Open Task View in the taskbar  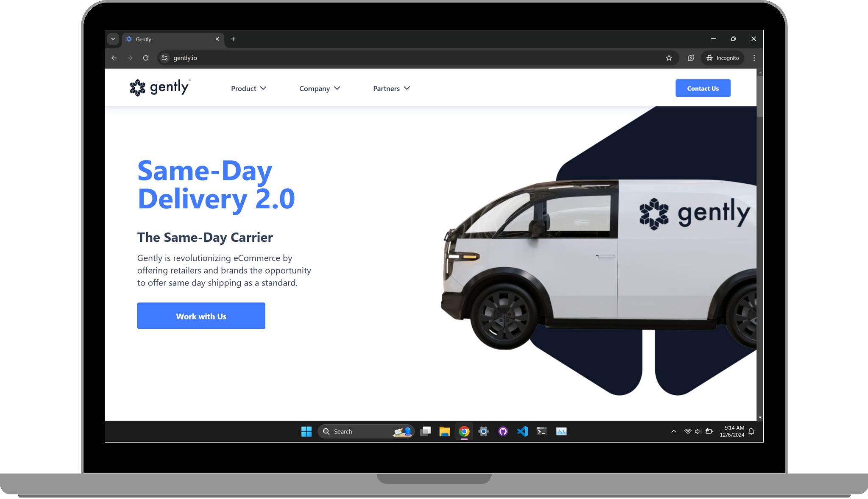[x=425, y=432]
